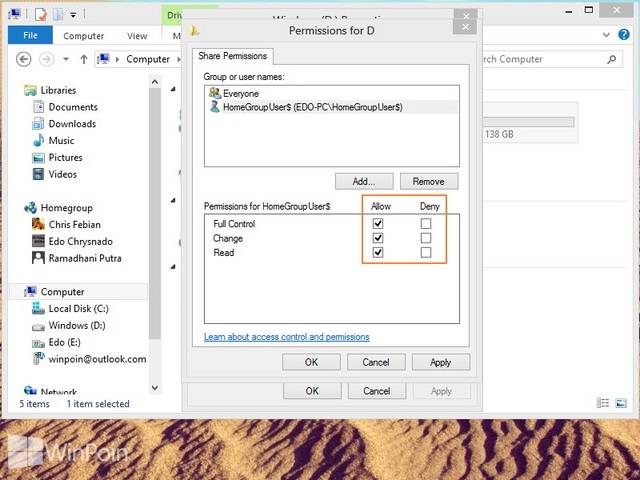The width and height of the screenshot is (640, 480).
Task: Open Explorer help question mark
Action: (x=623, y=35)
